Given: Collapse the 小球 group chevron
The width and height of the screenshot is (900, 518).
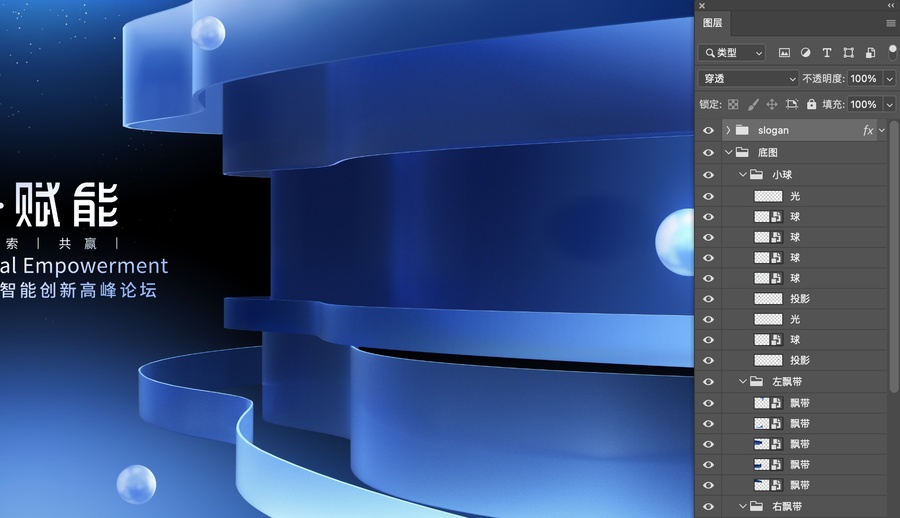Looking at the screenshot, I should 742,174.
